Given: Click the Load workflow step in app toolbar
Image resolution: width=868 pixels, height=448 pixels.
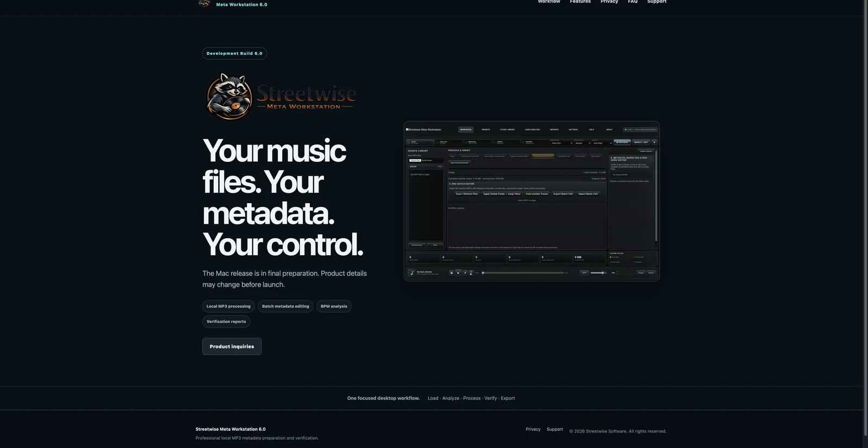Looking at the screenshot, I should click(x=420, y=142).
